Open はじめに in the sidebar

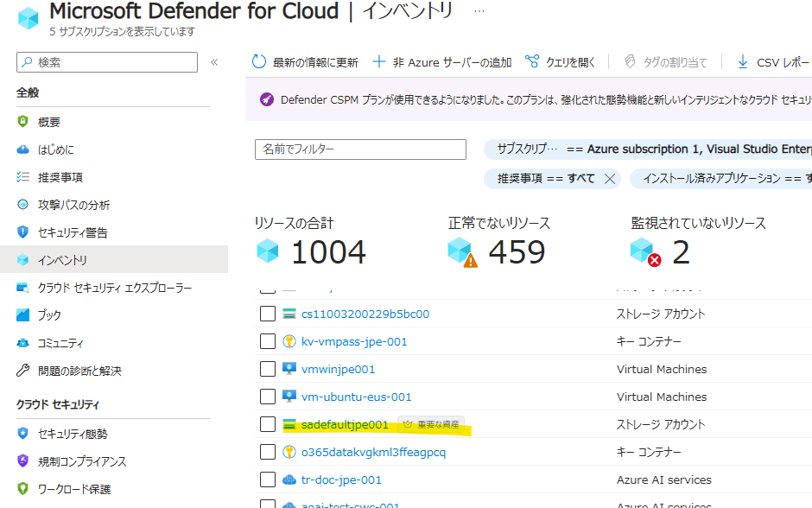(56, 149)
